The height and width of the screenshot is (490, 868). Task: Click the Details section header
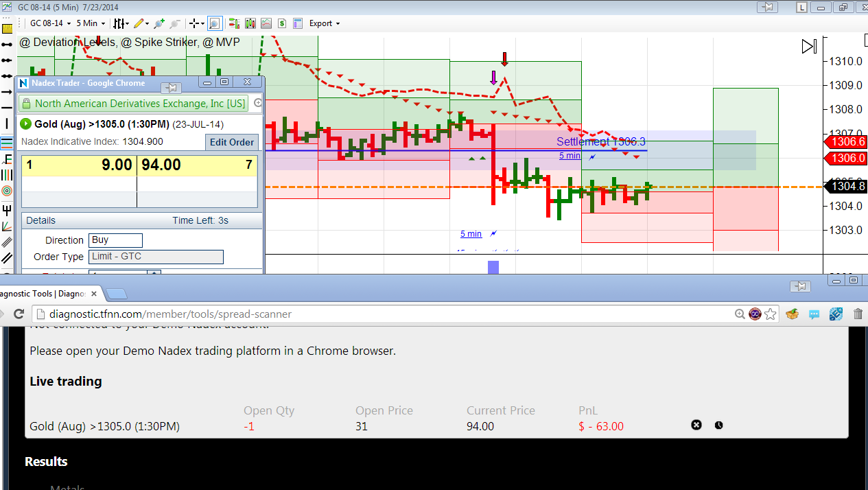pos(142,220)
